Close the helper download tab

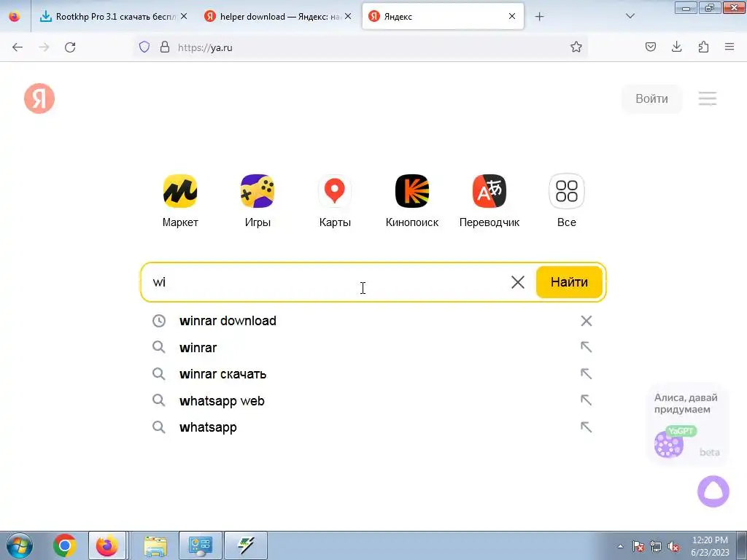(x=348, y=16)
